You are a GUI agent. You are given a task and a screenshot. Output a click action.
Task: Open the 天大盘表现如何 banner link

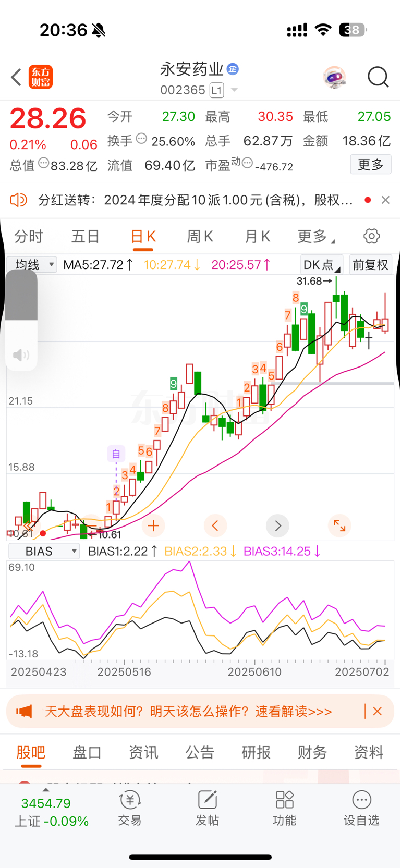[x=188, y=712]
